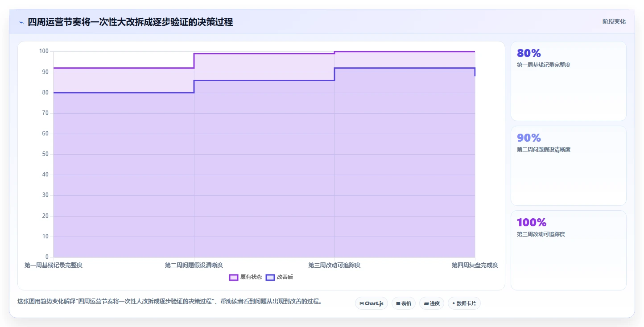
Task: Click the Chart.js tag icon
Action: tap(362, 303)
